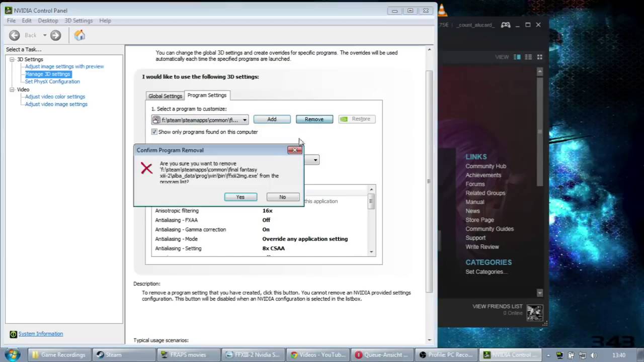Open Back history dropdown arrow

pyautogui.click(x=44, y=35)
